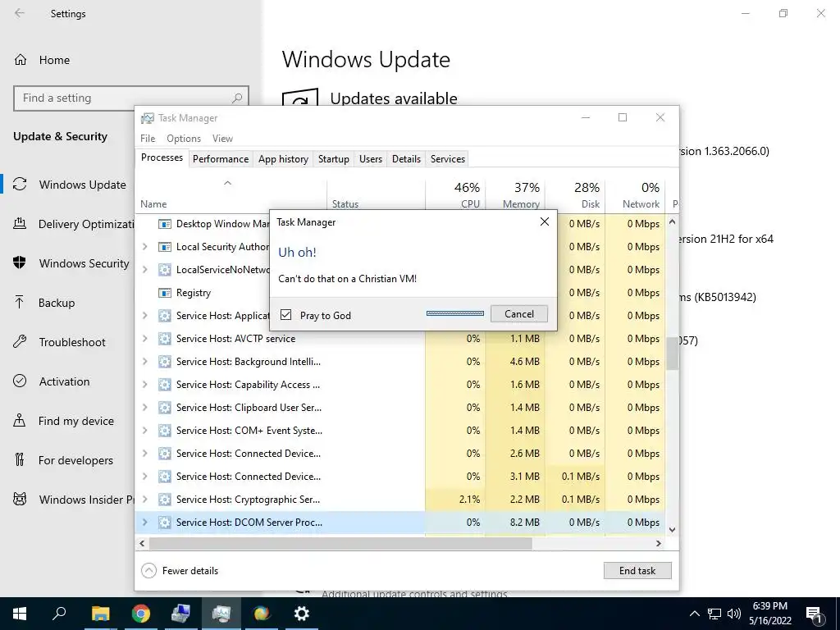Click Desktop Window Manager process icon
This screenshot has width=840, height=630.
point(164,223)
